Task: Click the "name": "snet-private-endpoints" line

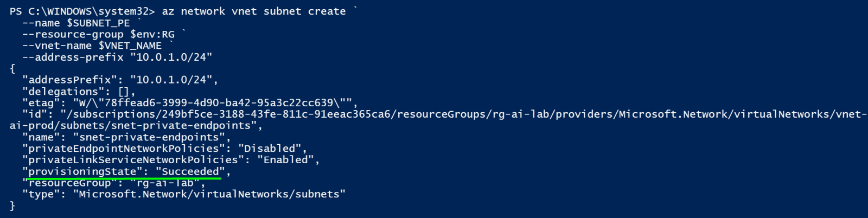Action: (x=126, y=137)
